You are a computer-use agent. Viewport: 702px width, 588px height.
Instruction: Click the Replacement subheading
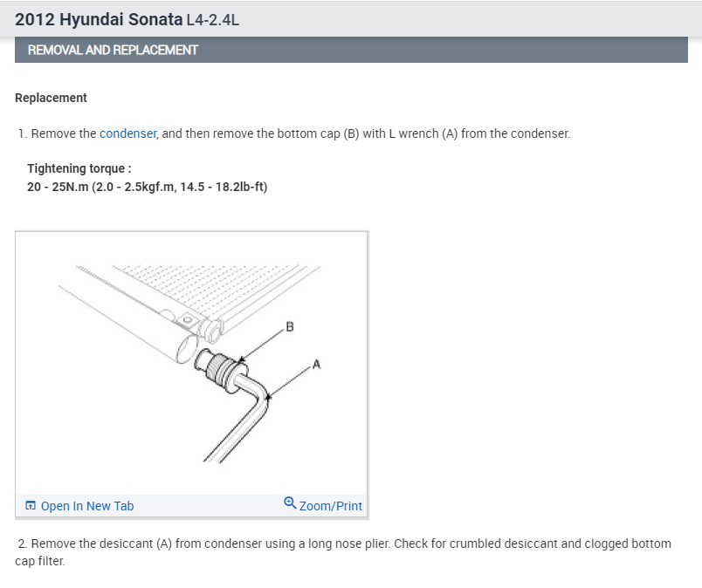(x=51, y=98)
